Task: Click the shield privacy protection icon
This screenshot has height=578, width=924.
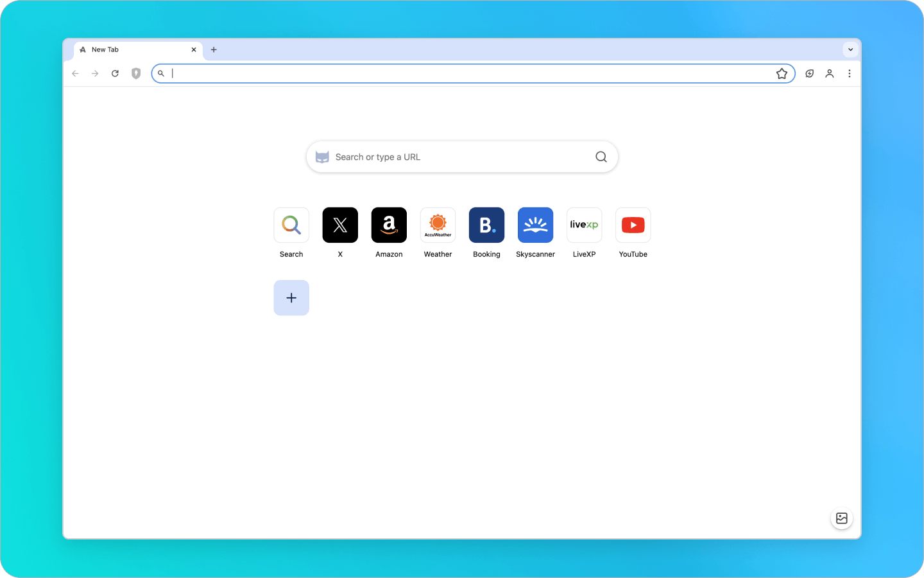Action: (135, 73)
